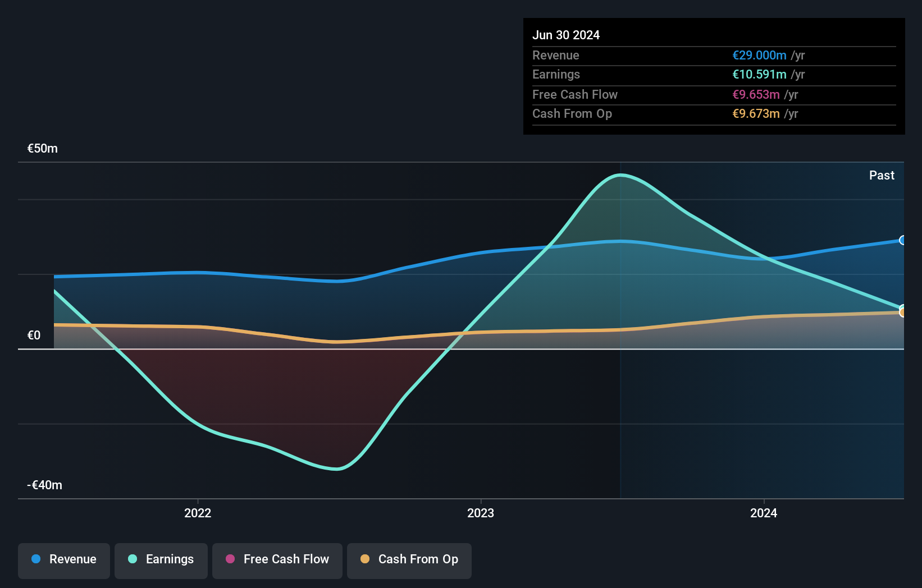This screenshot has height=588, width=922.
Task: Click the Free Cash Flow row label in tooltip
Action: 575,95
